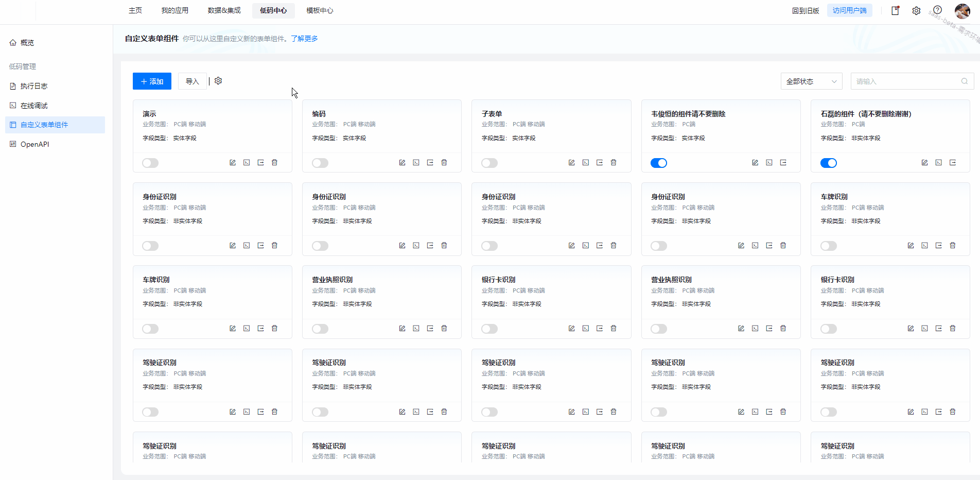Image resolution: width=980 pixels, height=480 pixels.
Task: Open notifications icon with red dot
Action: pos(896,10)
